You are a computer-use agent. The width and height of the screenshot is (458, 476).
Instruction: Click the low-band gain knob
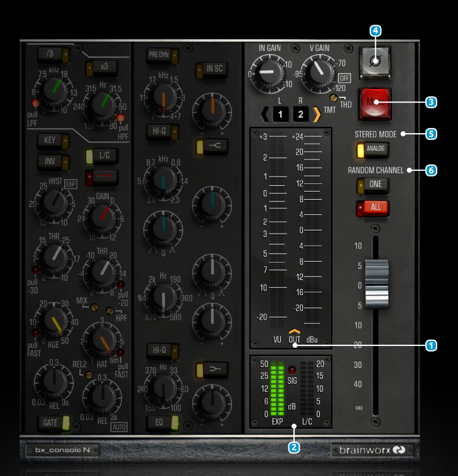212,403
